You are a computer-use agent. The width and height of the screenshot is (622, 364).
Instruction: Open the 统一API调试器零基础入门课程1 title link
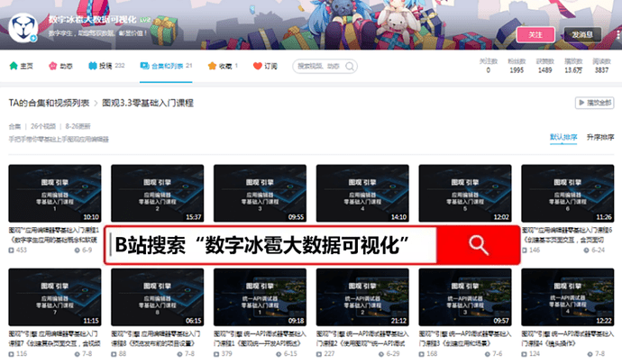coord(260,339)
